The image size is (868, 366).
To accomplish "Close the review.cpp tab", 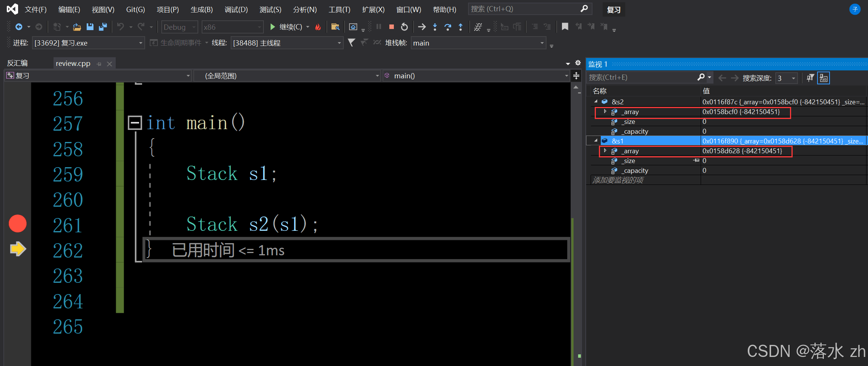I will 109,64.
